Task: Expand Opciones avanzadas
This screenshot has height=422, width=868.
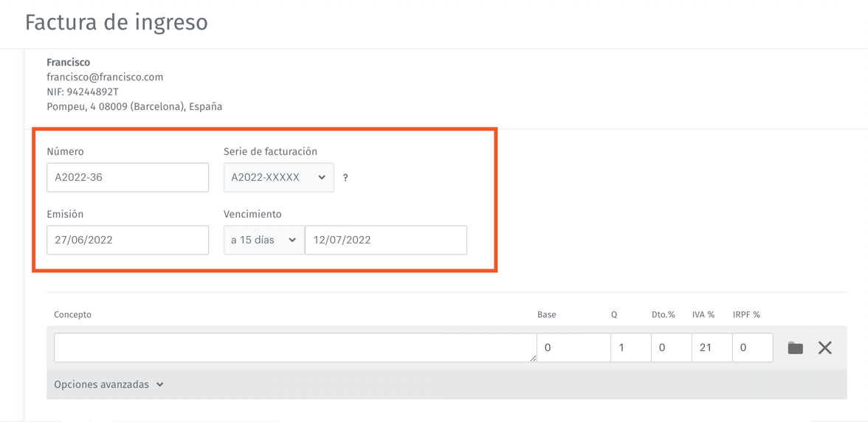Action: pos(108,384)
